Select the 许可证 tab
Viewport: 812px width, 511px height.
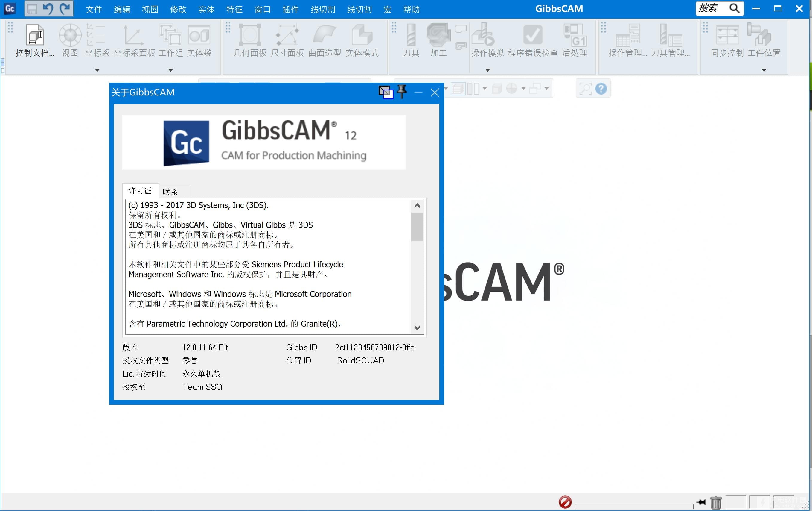click(140, 191)
